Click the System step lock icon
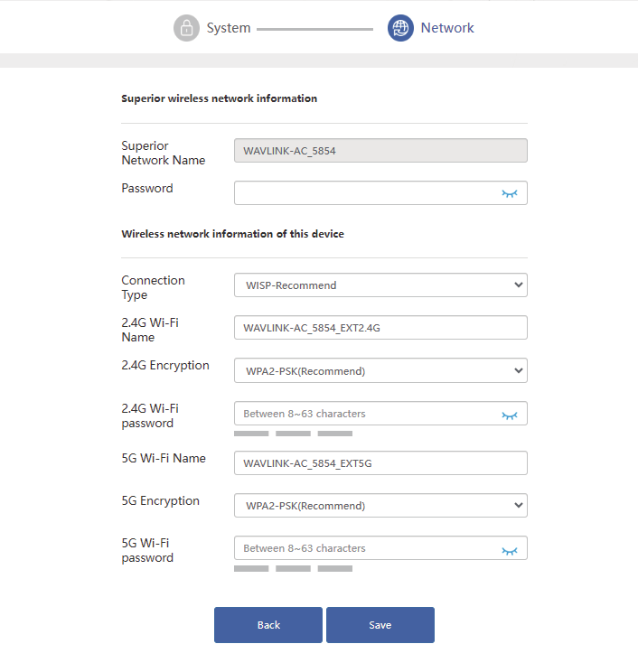Viewport: 638px width, 672px height. coord(186,28)
